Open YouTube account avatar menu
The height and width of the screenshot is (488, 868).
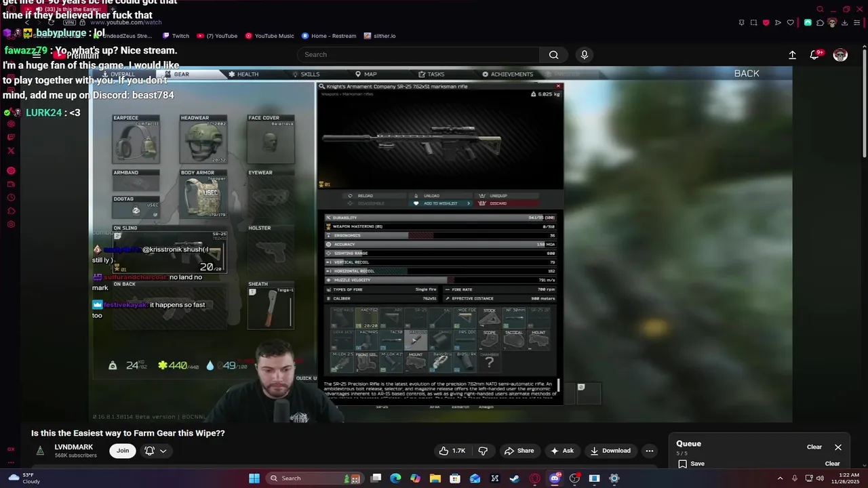click(840, 55)
